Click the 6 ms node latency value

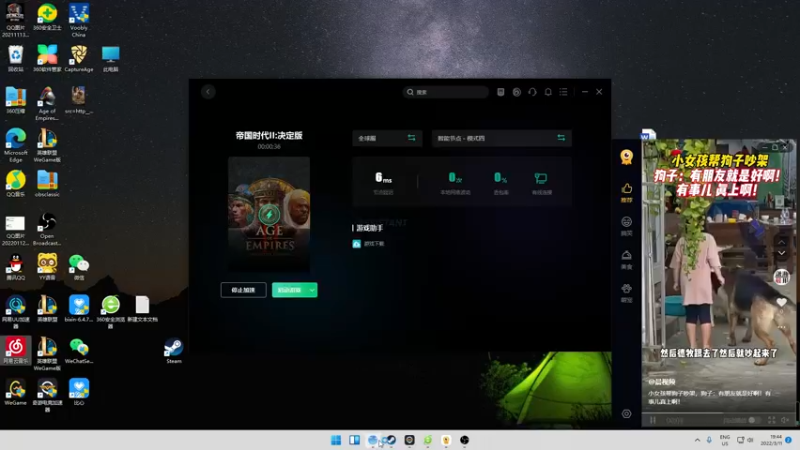pos(383,178)
